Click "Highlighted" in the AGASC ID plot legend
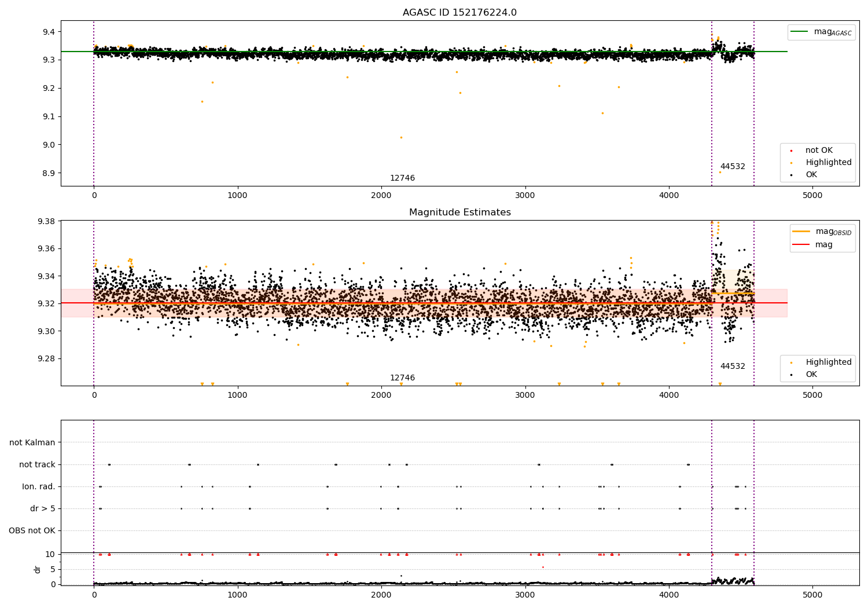This screenshot has width=868, height=608. [x=828, y=163]
